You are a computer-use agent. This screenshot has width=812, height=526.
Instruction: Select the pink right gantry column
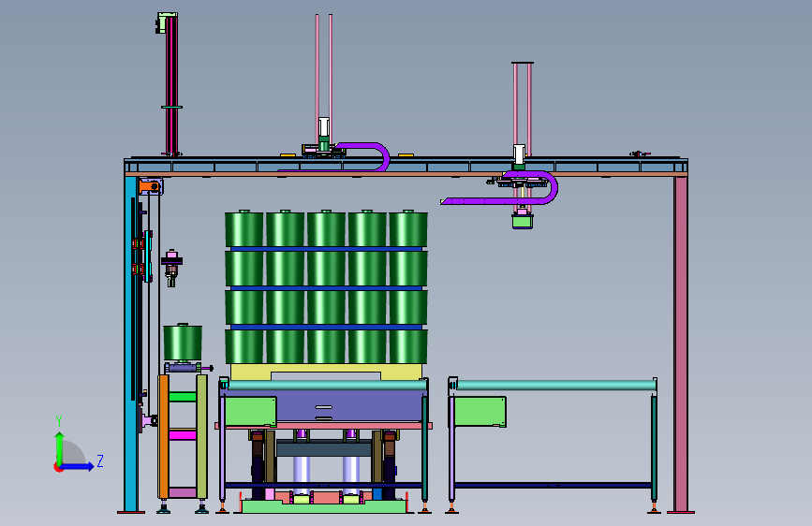[x=681, y=344]
